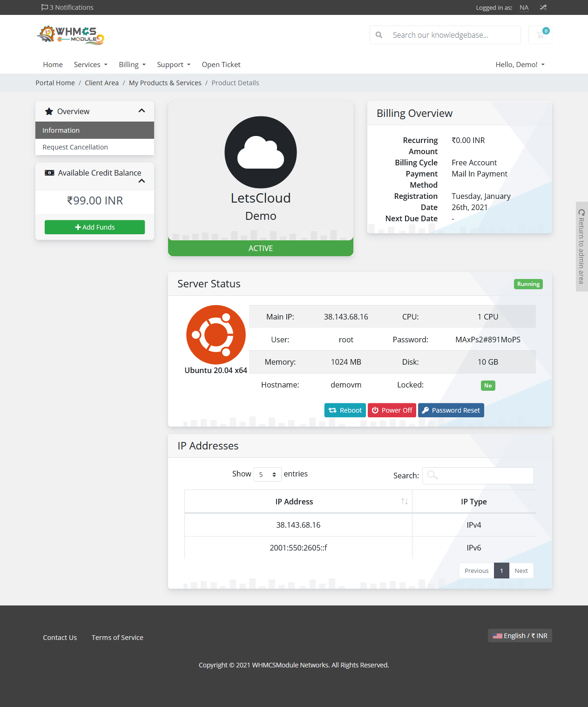
Task: Click the Running status badge
Action: pyautogui.click(x=528, y=284)
